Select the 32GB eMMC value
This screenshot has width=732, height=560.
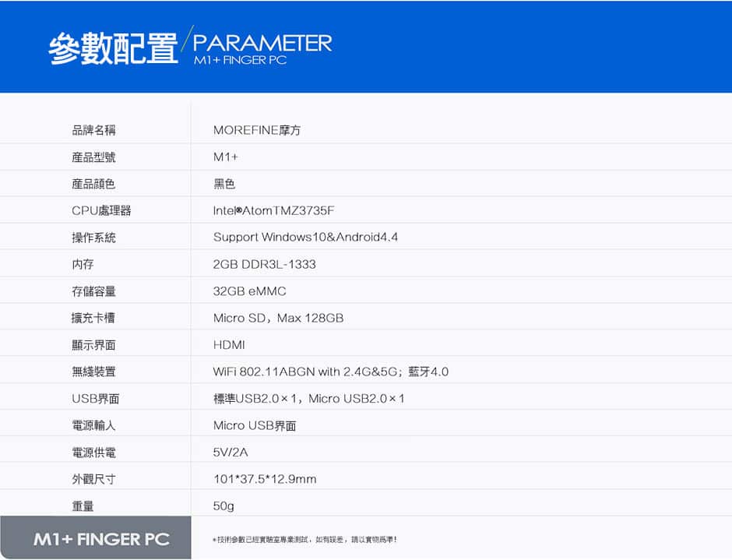pos(250,291)
